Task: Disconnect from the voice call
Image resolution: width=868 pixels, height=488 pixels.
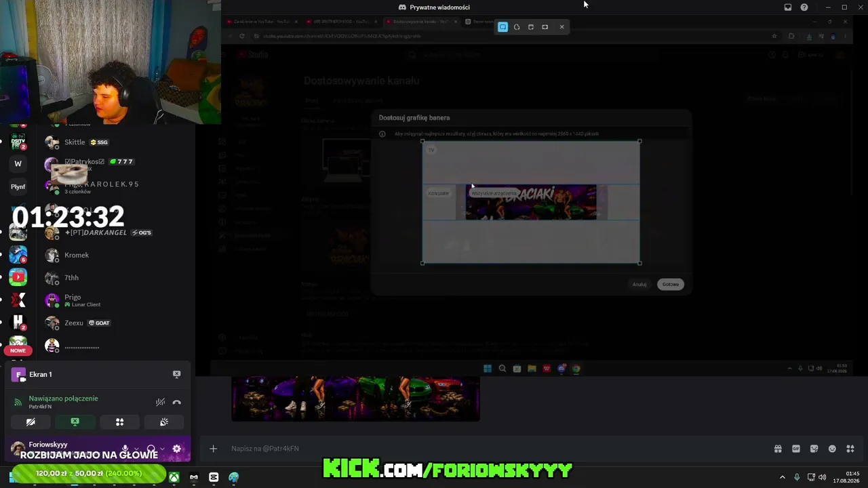Action: click(177, 402)
